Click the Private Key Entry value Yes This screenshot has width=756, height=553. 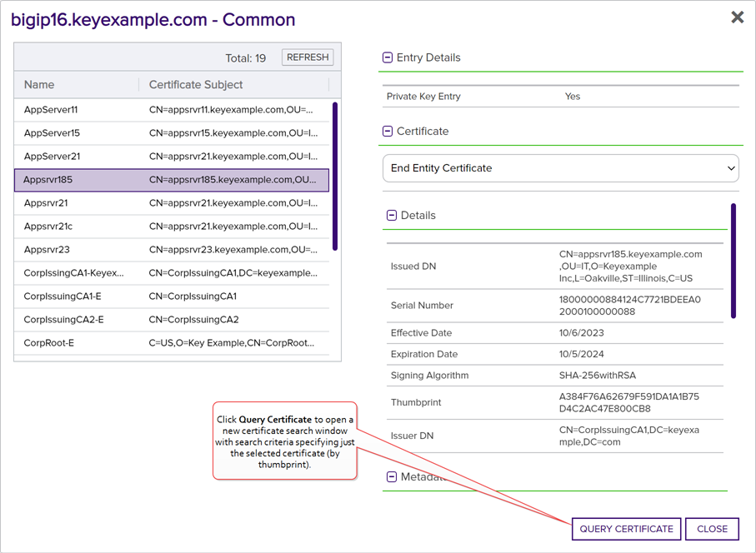573,97
